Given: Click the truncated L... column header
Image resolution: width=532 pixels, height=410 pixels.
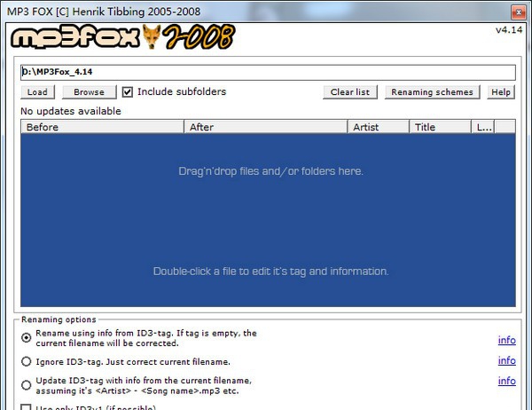Looking at the screenshot, I should tap(483, 127).
